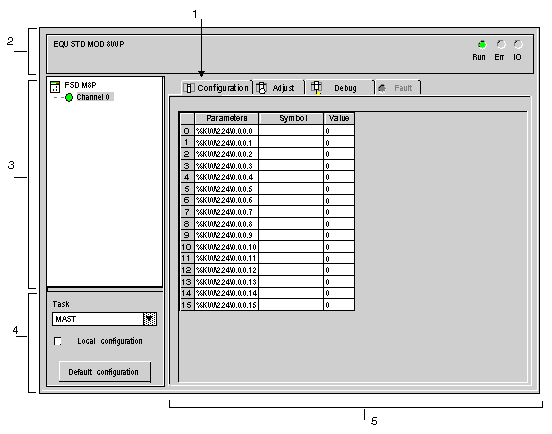Viewport: 552px width, 434px height.
Task: Select row header 7 in parameters table
Action: (x=187, y=212)
